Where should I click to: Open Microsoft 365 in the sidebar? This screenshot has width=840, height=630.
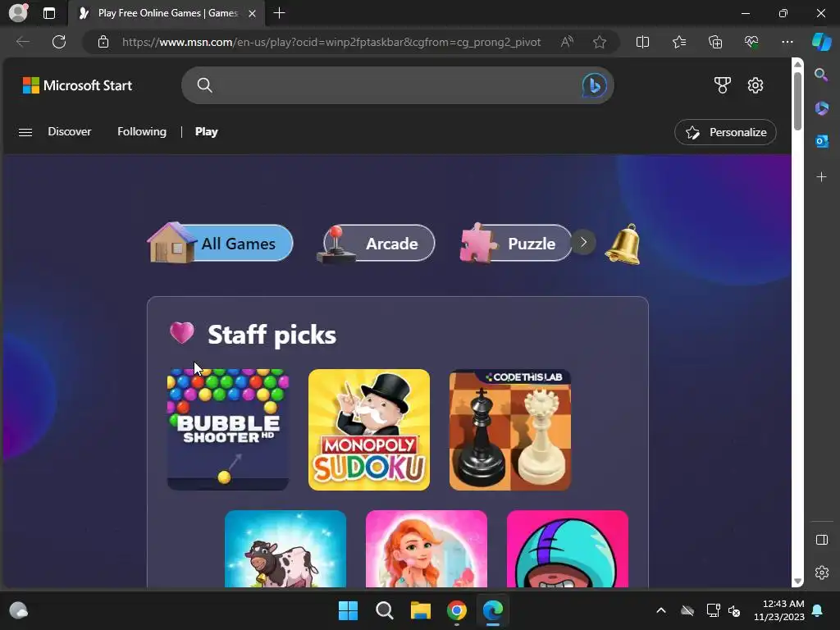821,108
